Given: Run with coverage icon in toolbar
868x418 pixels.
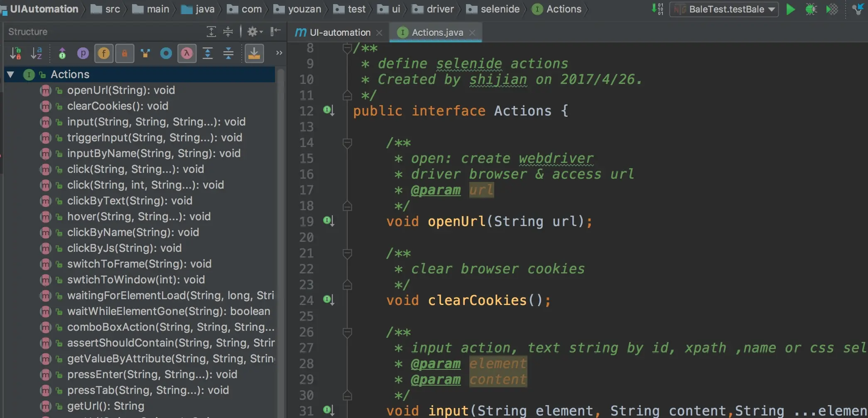Looking at the screenshot, I should [x=832, y=9].
